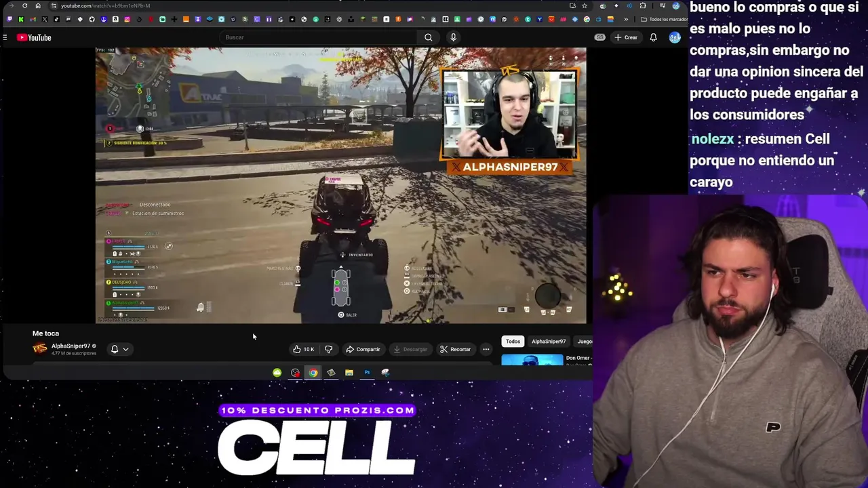Click the 4,77 M de suscriptores text
Screen dimensions: 868x488
pos(74,353)
